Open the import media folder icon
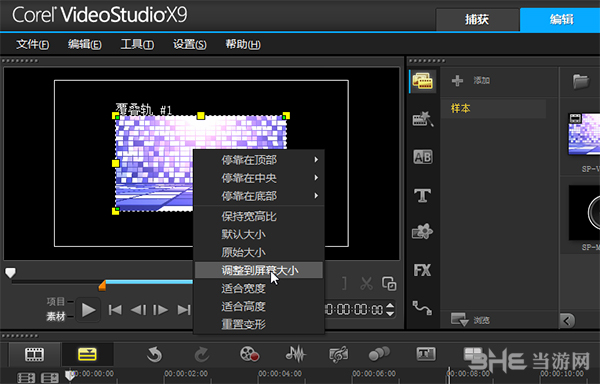This screenshot has height=384, width=600. pyautogui.click(x=581, y=81)
